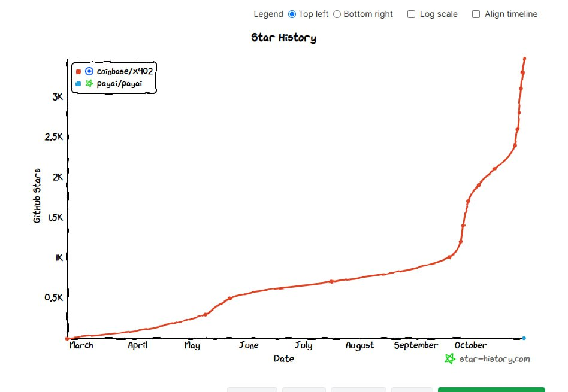Click the green payai star icon in legend

89,84
